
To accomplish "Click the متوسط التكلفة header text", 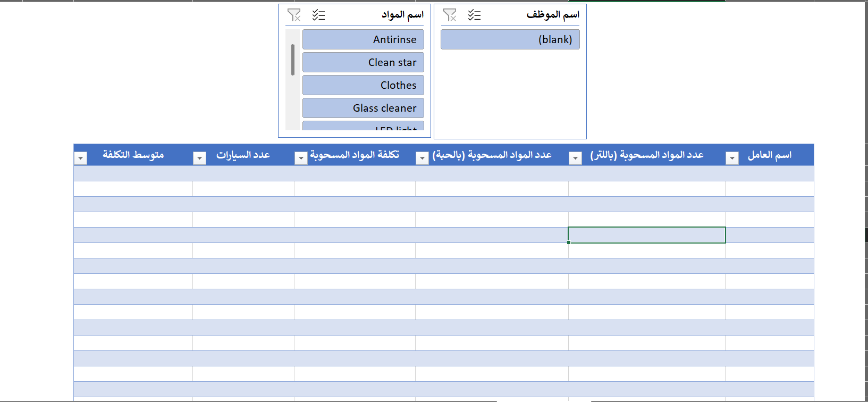I will click(133, 155).
